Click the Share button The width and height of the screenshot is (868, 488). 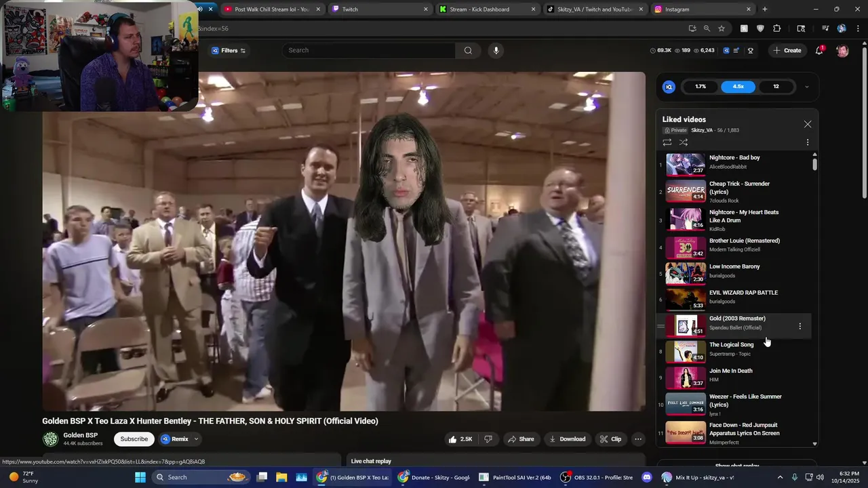pyautogui.click(x=521, y=439)
